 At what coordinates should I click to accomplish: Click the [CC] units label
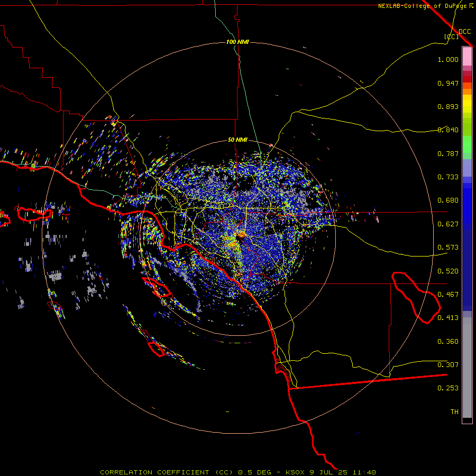pyautogui.click(x=452, y=36)
